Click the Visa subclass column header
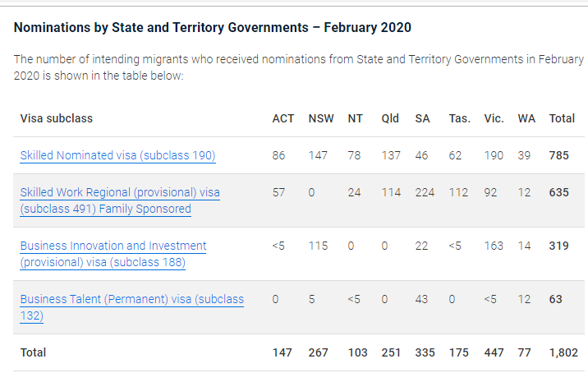The image size is (588, 382). (x=56, y=118)
